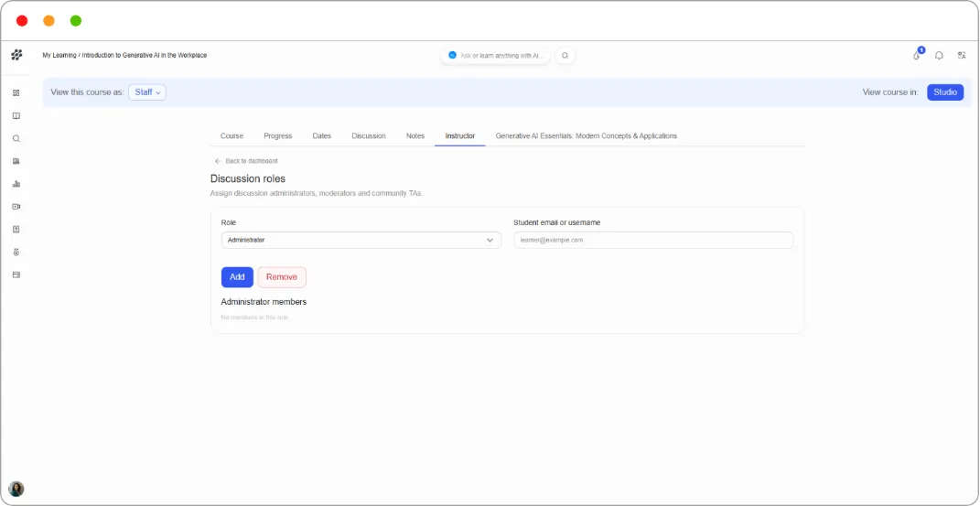Screen dimensions: 980x506
Task: Click the Discussion roles heading
Action: (247, 178)
